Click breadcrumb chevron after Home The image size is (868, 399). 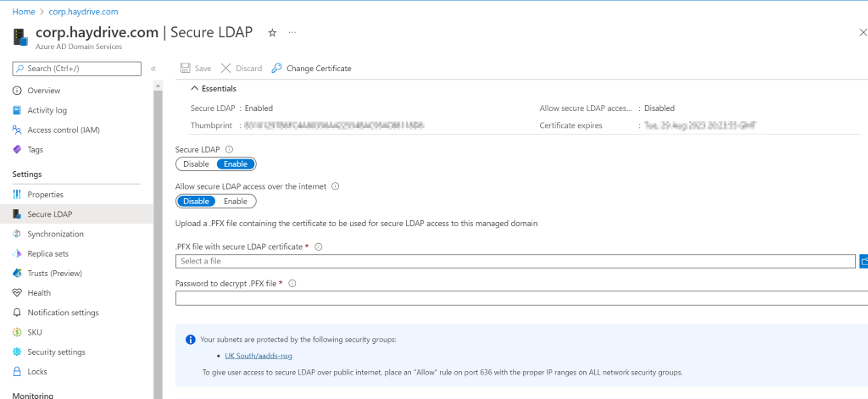coord(42,12)
